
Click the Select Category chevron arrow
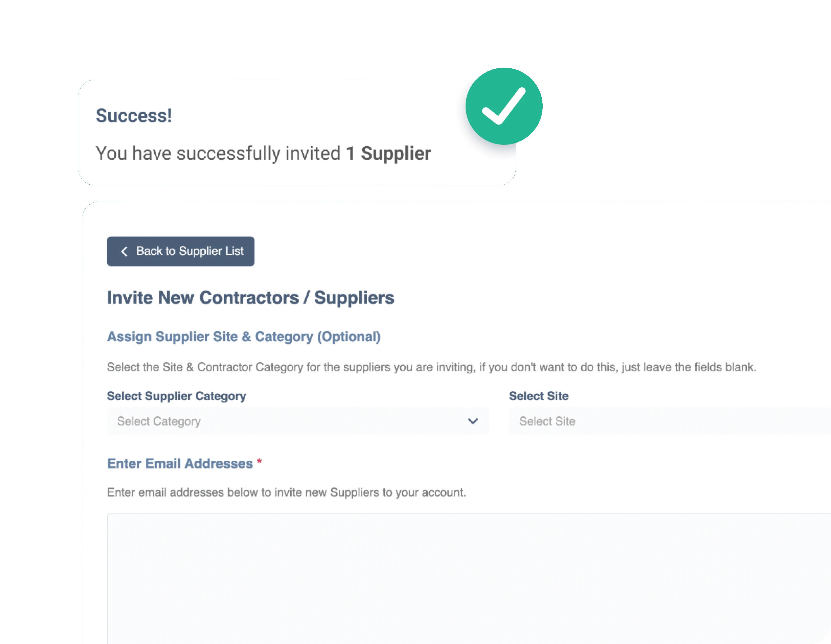pyautogui.click(x=473, y=421)
